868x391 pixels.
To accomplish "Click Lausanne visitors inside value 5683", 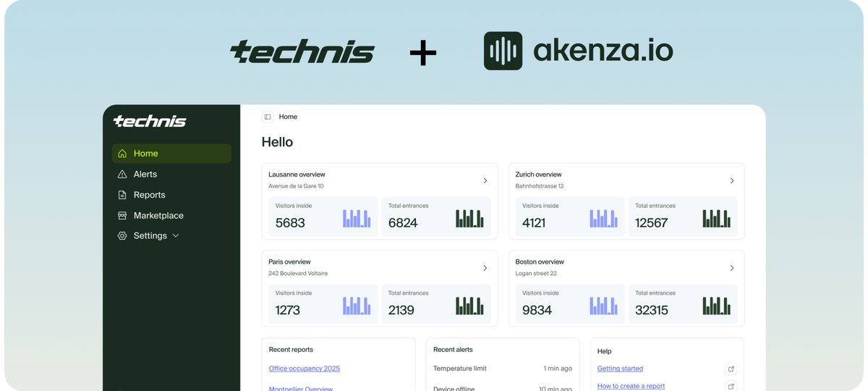I will coord(290,223).
